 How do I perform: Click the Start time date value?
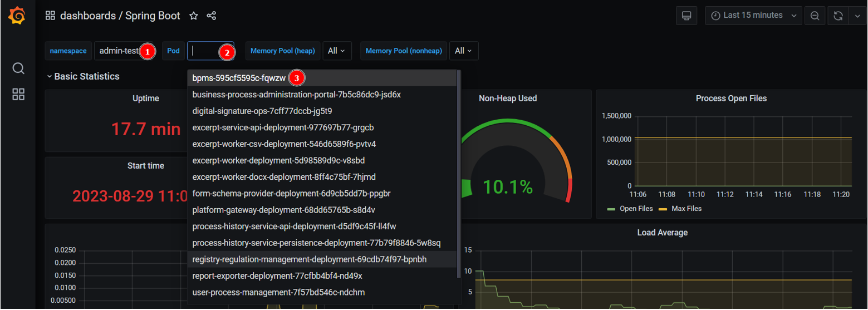pyautogui.click(x=129, y=196)
